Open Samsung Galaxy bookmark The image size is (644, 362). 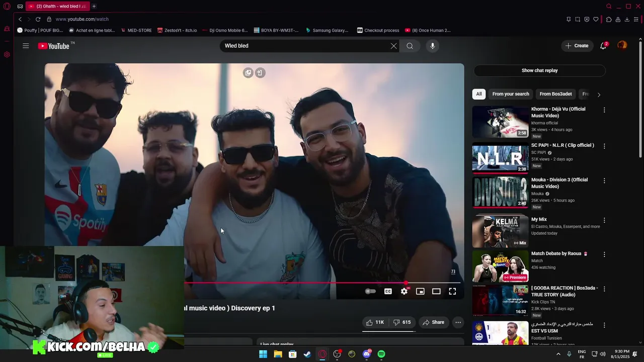[x=327, y=30]
